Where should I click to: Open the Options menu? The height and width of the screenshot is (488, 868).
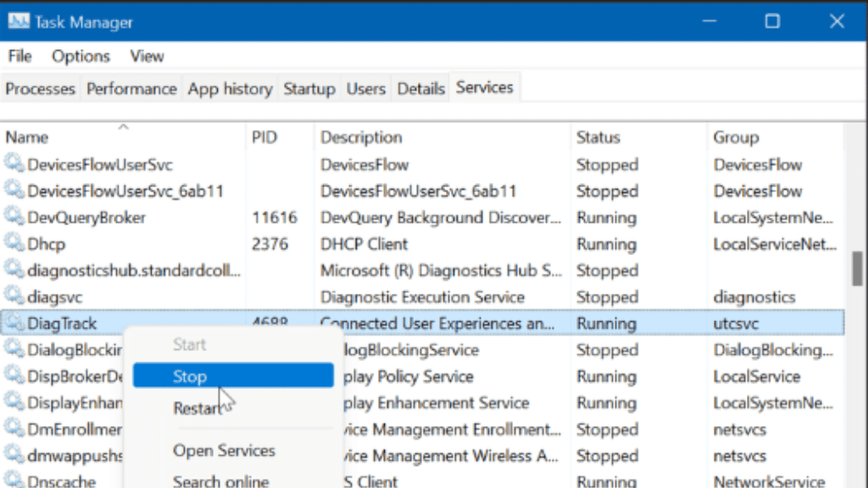81,56
